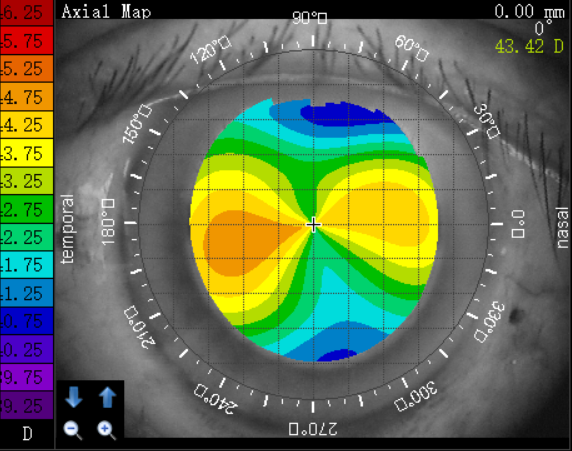Click the 270° axis marker at bottom
This screenshot has height=451, width=572.
(313, 429)
